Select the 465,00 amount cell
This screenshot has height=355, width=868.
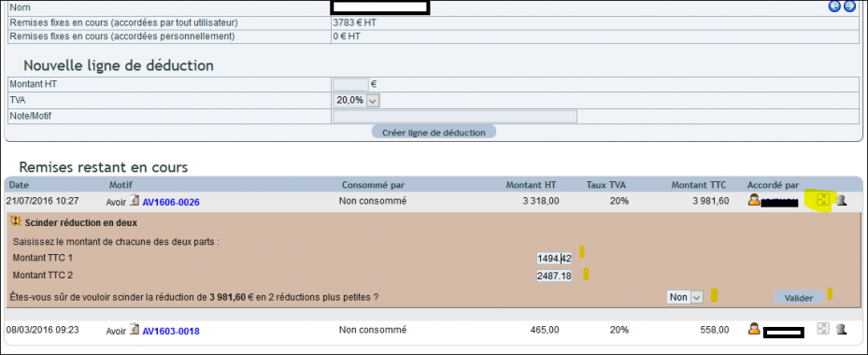coord(545,330)
